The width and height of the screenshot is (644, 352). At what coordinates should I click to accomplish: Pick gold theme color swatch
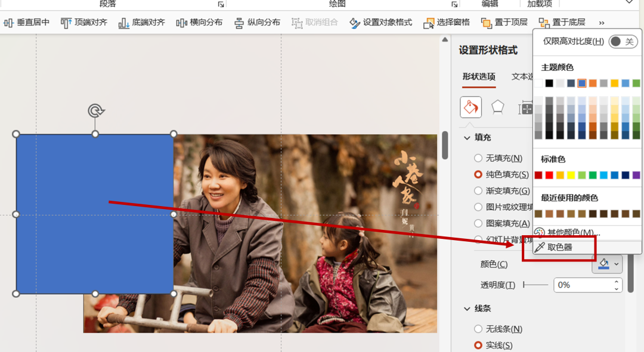[614, 83]
